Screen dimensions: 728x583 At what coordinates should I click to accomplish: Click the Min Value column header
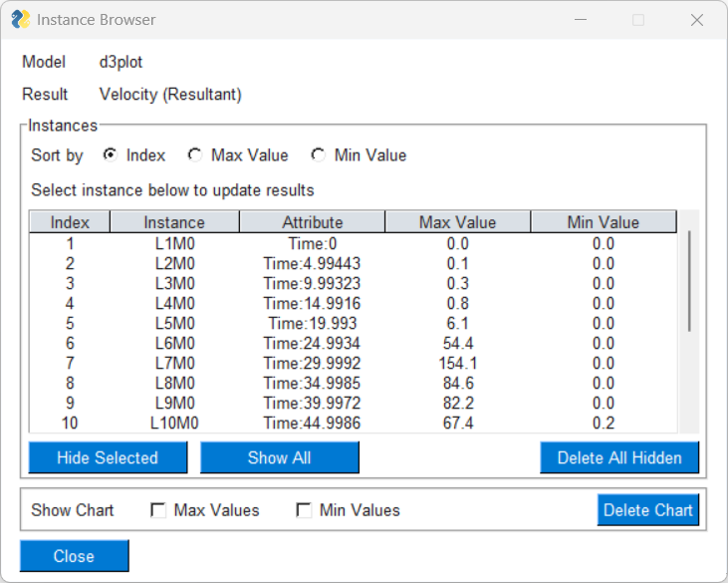point(603,222)
